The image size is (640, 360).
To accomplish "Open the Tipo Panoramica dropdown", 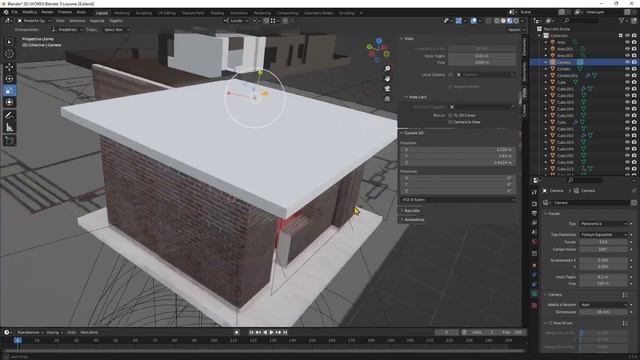I will 603,224.
